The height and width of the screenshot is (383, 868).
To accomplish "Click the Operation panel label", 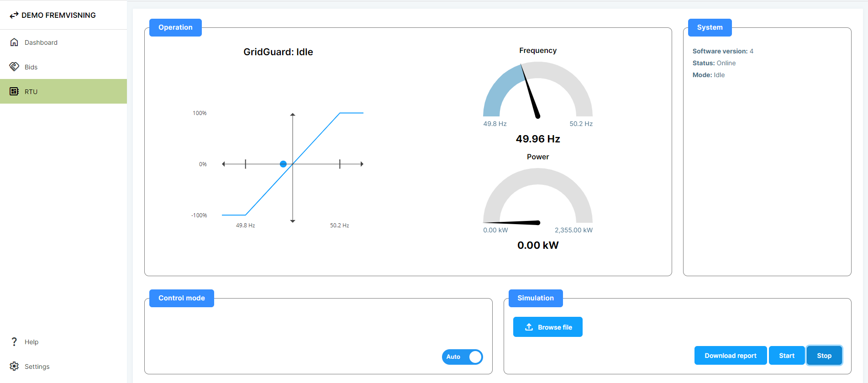I will [175, 27].
